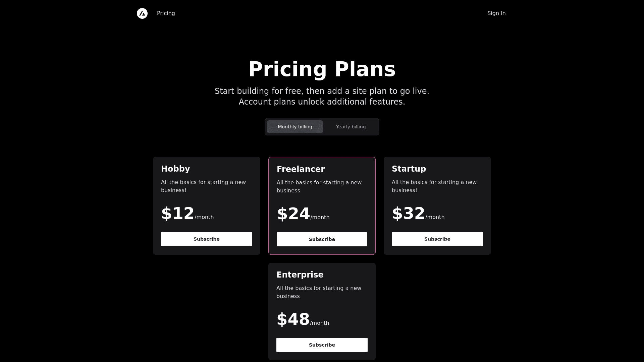The width and height of the screenshot is (644, 362).
Task: Click the Pricing Plans heading
Action: pyautogui.click(x=322, y=69)
